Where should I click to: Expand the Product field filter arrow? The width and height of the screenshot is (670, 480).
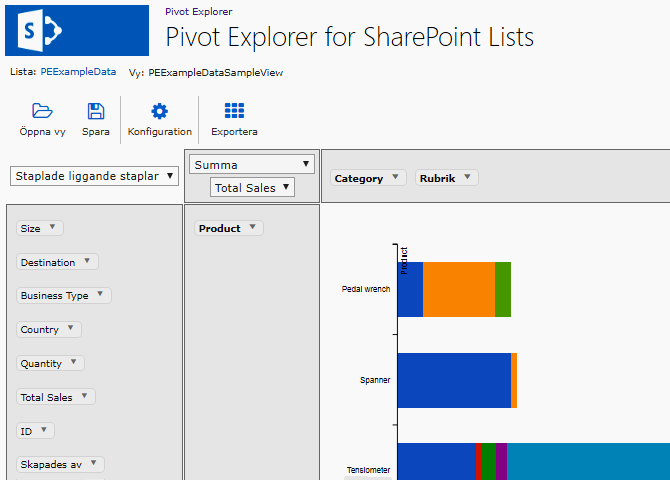253,227
